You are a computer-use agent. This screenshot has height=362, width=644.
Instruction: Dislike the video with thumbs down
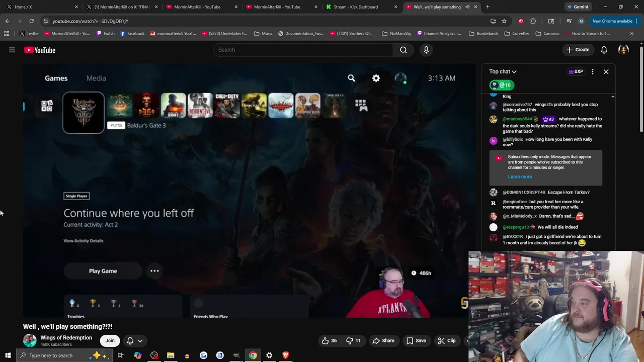coord(353,340)
